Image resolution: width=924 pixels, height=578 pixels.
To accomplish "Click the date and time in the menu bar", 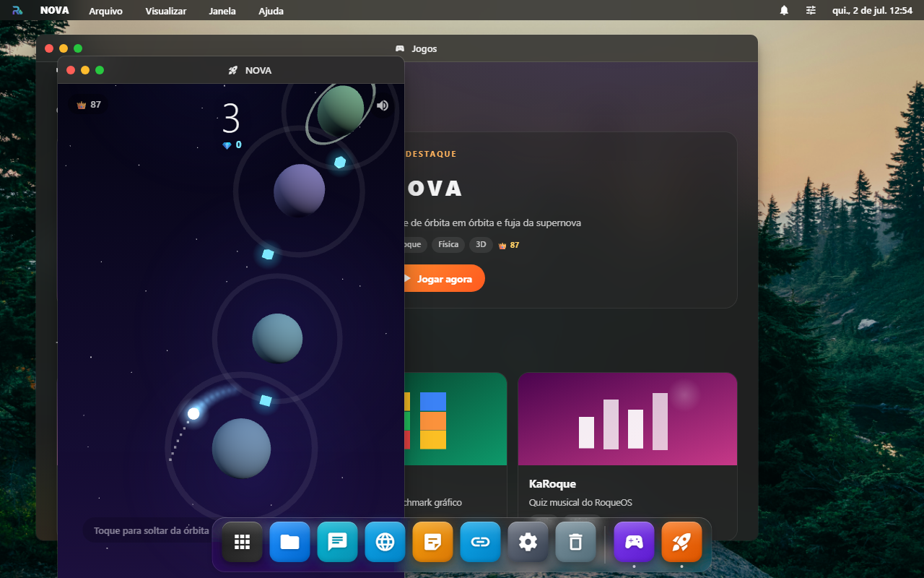I will 873,11.
